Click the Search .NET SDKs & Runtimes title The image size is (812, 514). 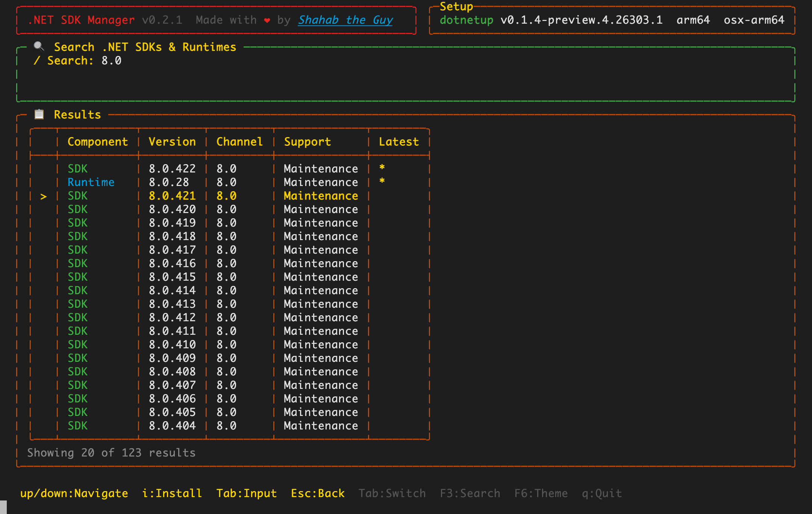click(x=145, y=47)
